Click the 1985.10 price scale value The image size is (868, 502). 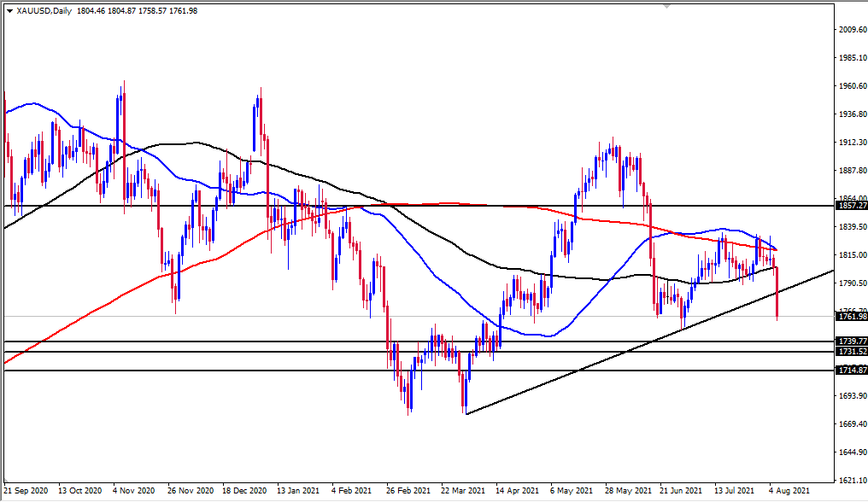click(853, 57)
